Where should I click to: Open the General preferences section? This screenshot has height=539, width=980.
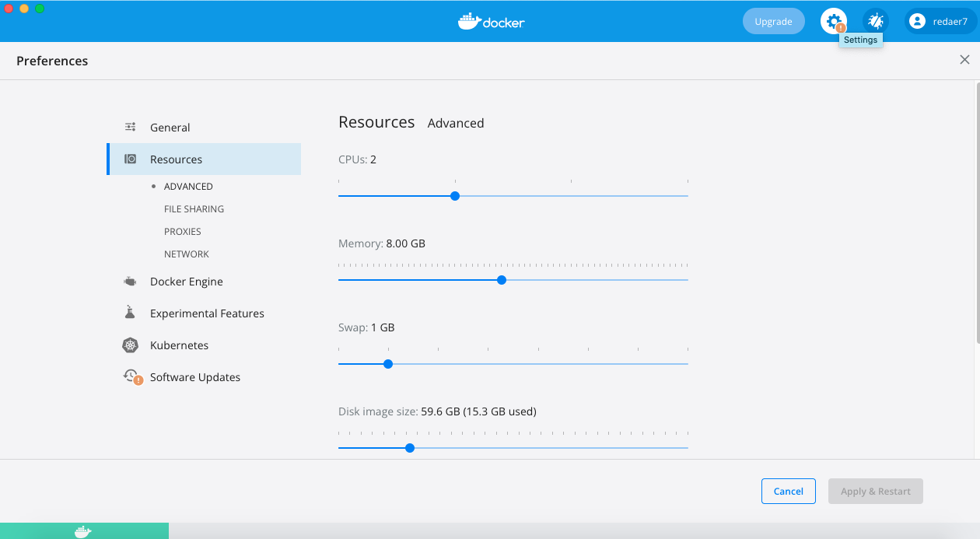click(x=204, y=127)
